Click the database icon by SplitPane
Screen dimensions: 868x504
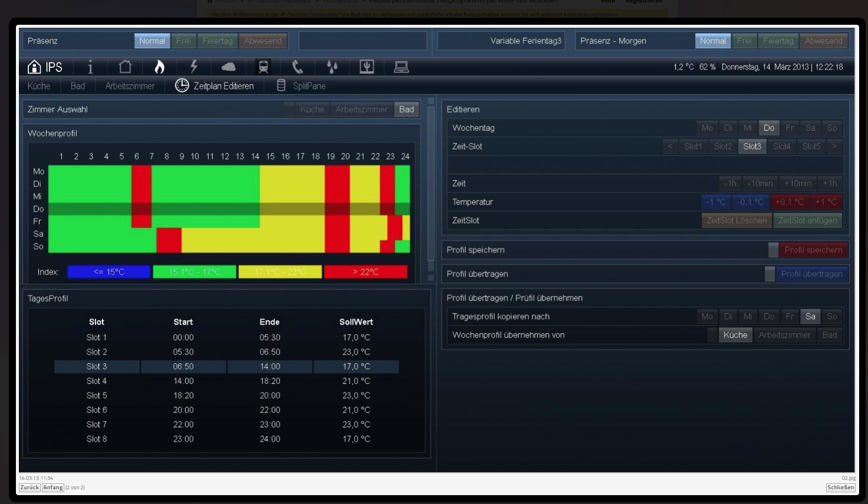pyautogui.click(x=281, y=85)
